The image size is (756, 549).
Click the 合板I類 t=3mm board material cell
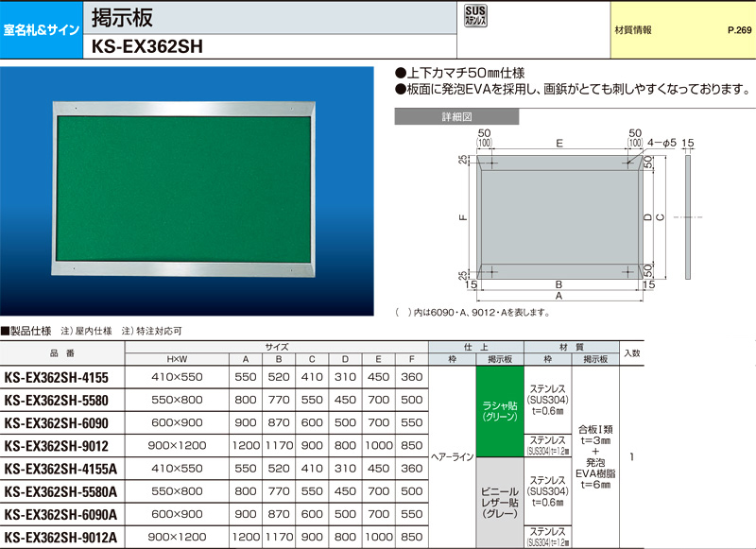pyautogui.click(x=595, y=457)
